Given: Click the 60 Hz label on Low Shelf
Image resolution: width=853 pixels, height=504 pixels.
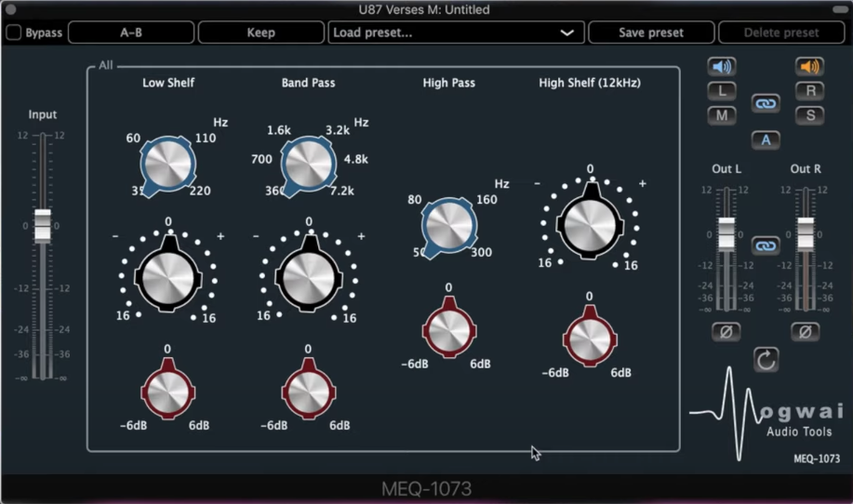Looking at the screenshot, I should [133, 139].
